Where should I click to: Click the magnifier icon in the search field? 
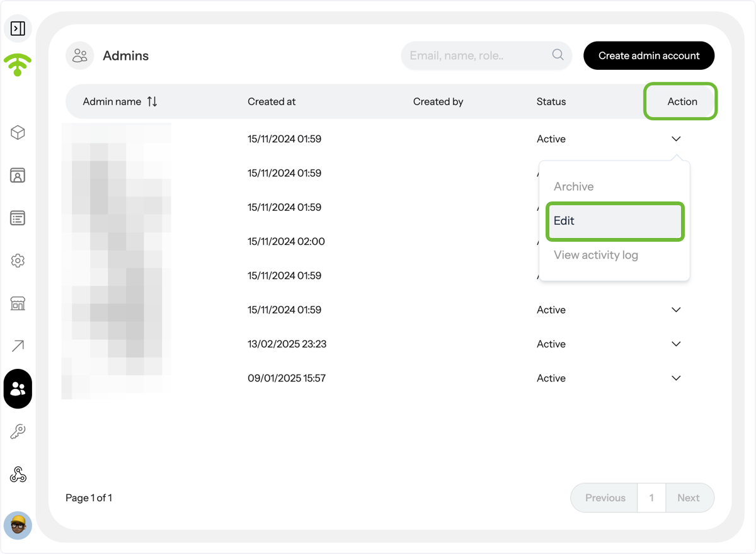click(558, 55)
